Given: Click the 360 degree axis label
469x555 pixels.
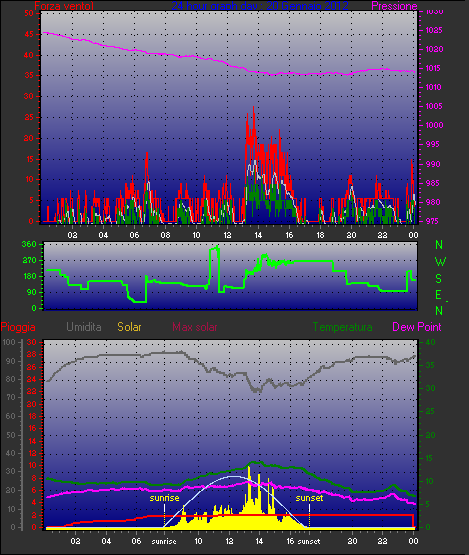Looking at the screenshot, I should click(x=29, y=244).
